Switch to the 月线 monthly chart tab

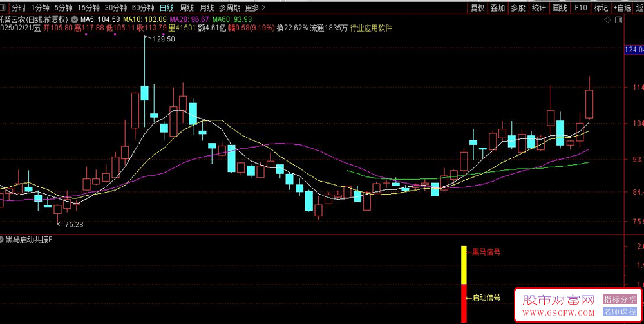click(x=207, y=7)
